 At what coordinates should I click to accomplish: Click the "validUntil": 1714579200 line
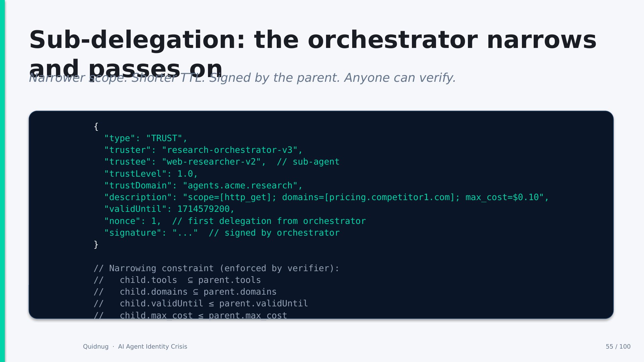pos(169,209)
